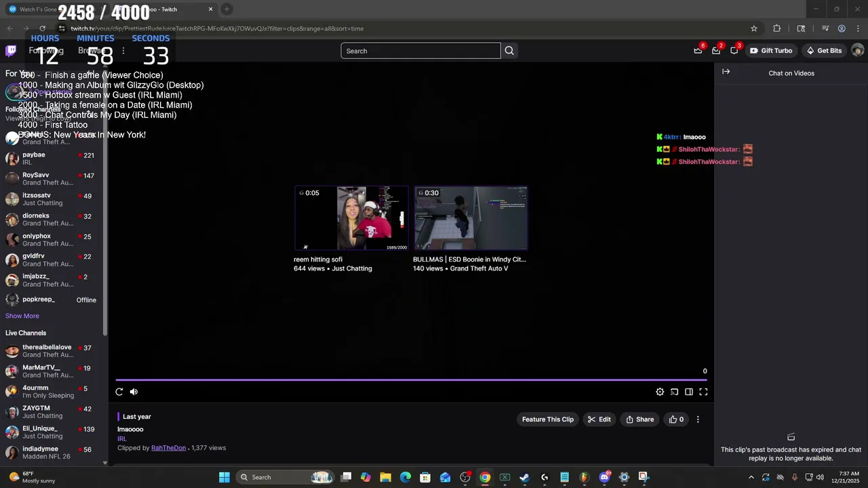
Task: Open the gvldfrv channel in sidebar
Action: pos(53,260)
